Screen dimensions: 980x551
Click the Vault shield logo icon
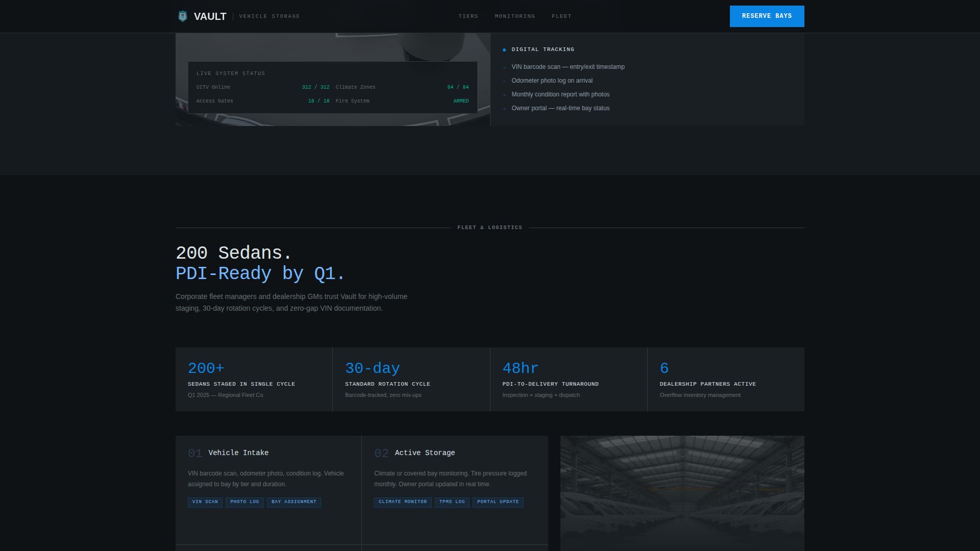click(182, 16)
